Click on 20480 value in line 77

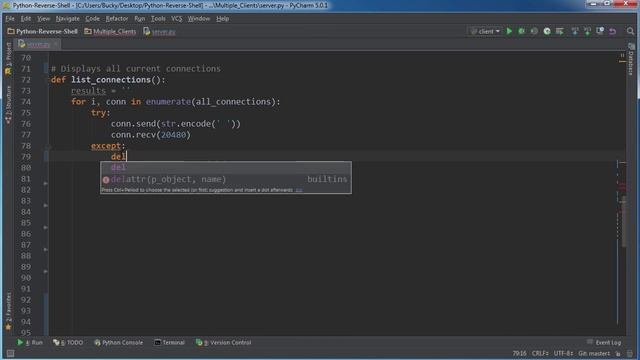point(173,135)
